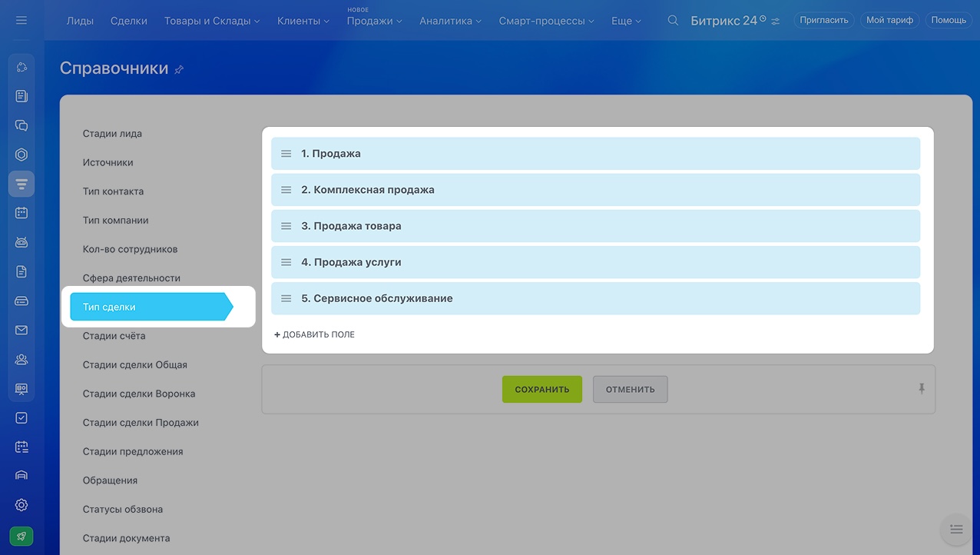
Task: Open the workgroups people sidebar icon
Action: tap(22, 359)
